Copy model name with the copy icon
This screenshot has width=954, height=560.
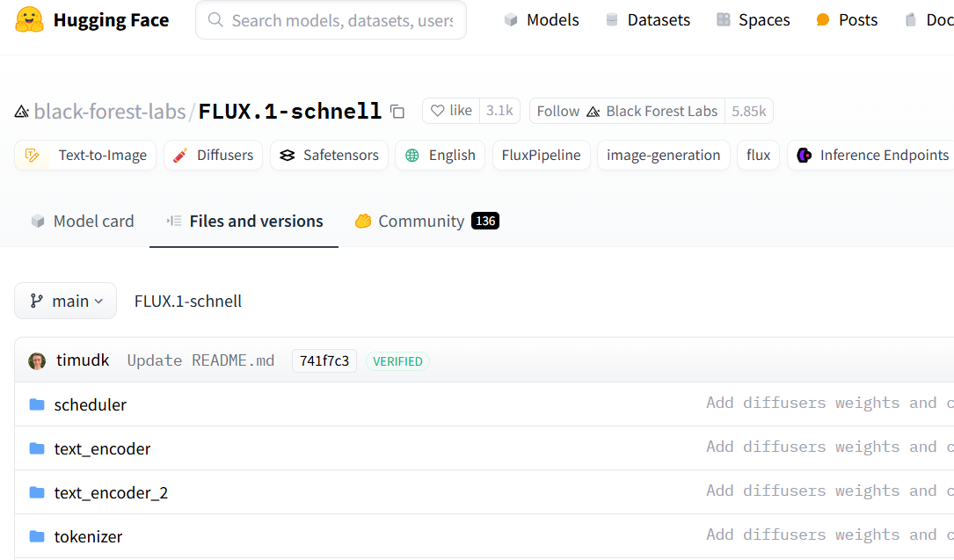pos(397,112)
